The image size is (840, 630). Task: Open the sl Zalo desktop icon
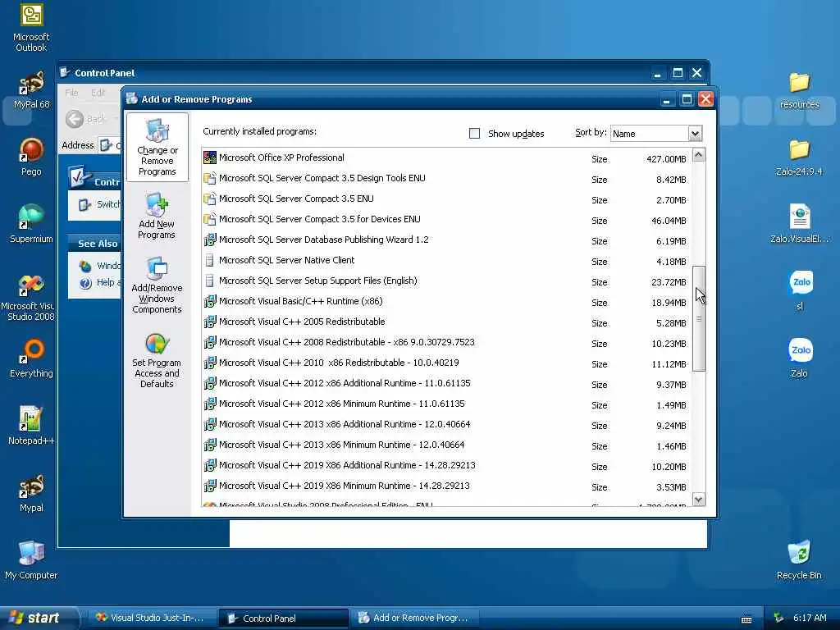[x=800, y=291]
